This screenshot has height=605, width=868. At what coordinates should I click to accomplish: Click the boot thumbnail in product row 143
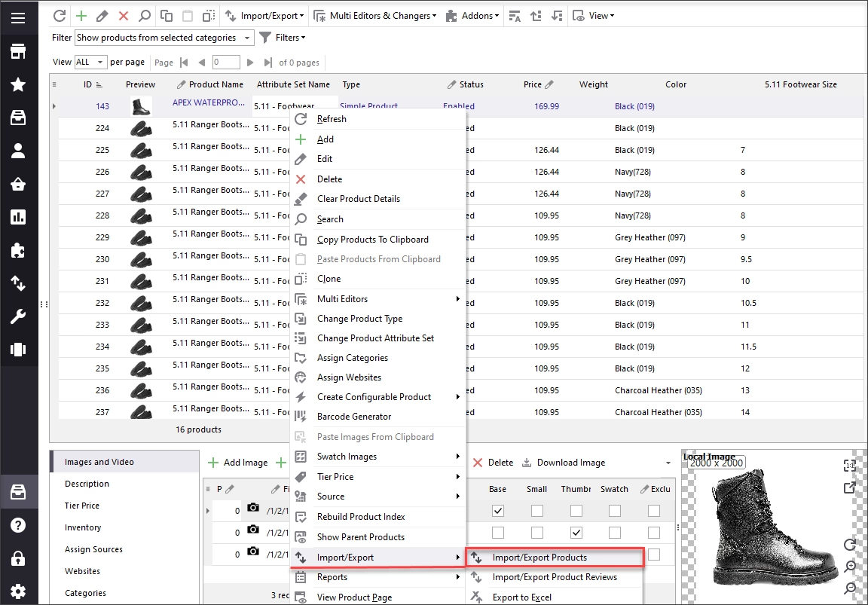click(x=141, y=105)
